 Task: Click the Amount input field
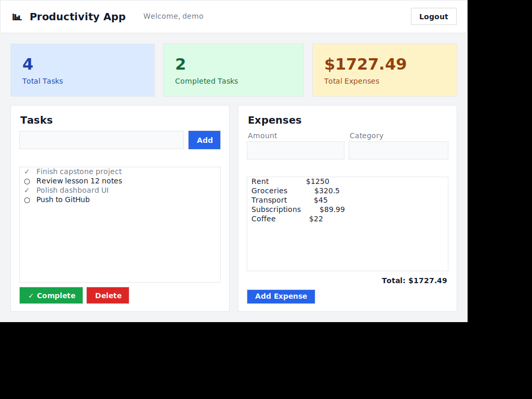tap(296, 150)
